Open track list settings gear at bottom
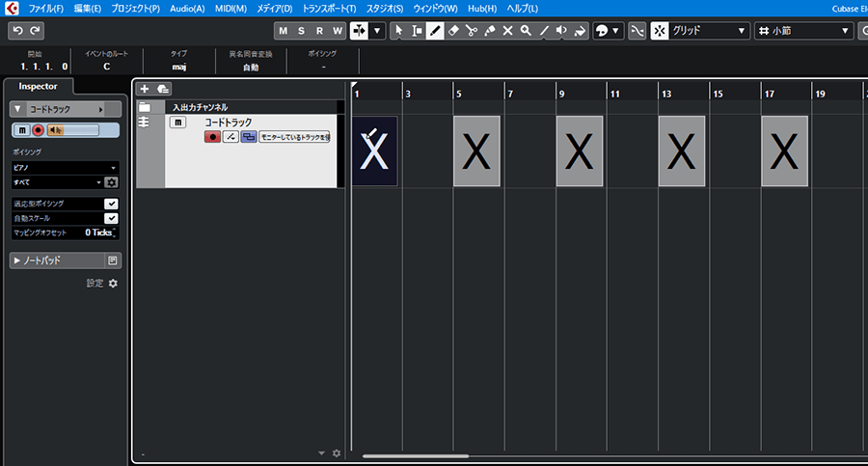The image size is (868, 466). 337,453
